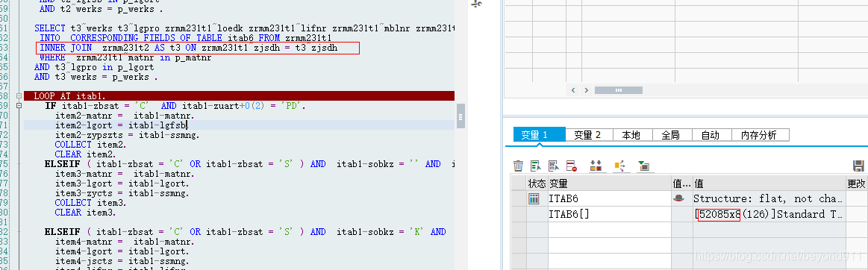Viewport: 868px width, 270px height.
Task: Click the 'INTO CORRESPONDING FIELDS OF TABLE itab6' line
Action: 185,38
